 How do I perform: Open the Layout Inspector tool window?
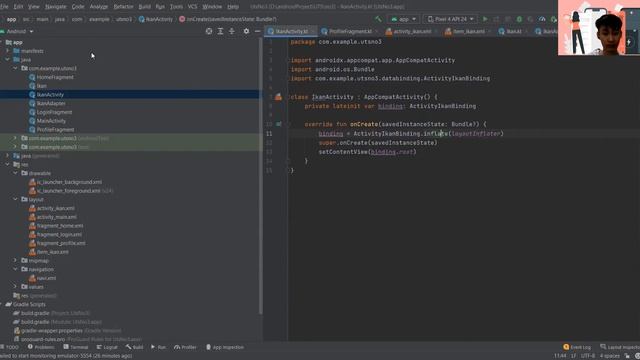tap(620, 347)
